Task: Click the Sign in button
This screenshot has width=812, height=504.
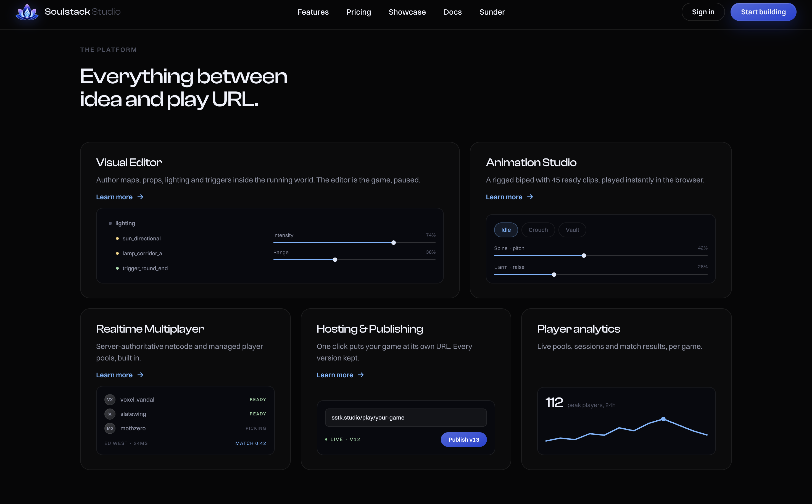Action: click(703, 12)
